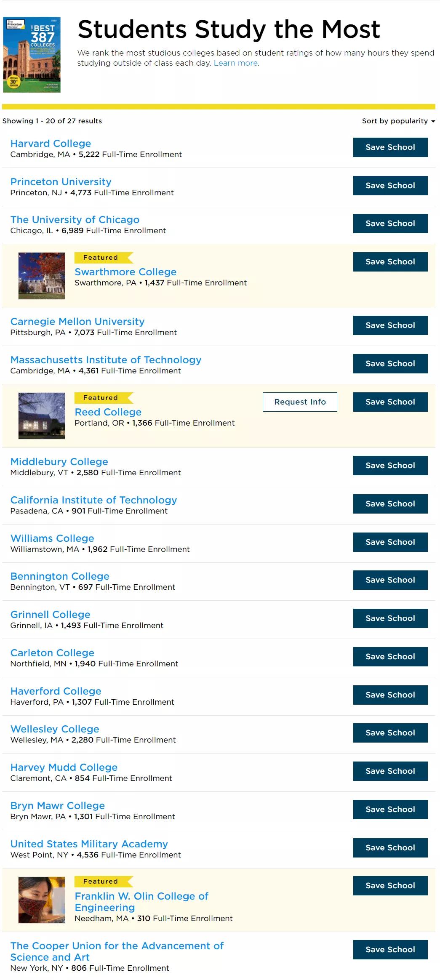
Task: Open California Institute of Technology listing
Action: tap(93, 500)
